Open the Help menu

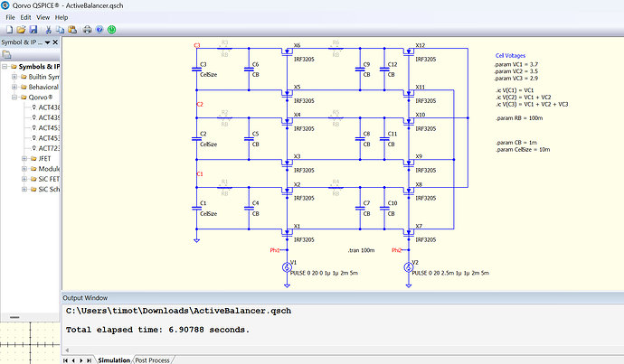[61, 17]
